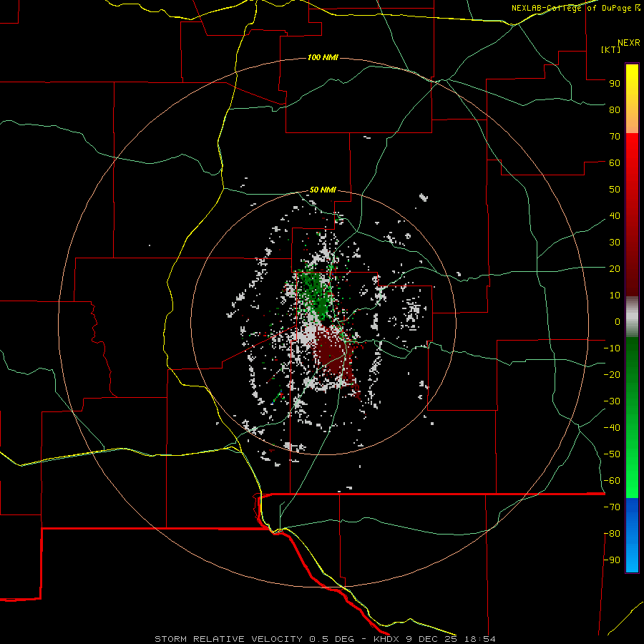Click the -20 value on velocity scale
This screenshot has width=644, height=644.
point(612,374)
